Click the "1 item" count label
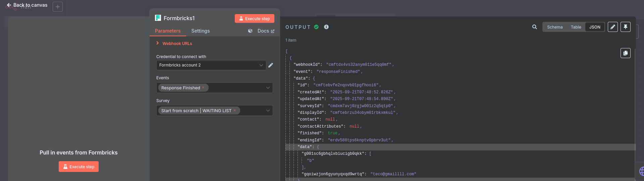644x181 pixels. 291,40
